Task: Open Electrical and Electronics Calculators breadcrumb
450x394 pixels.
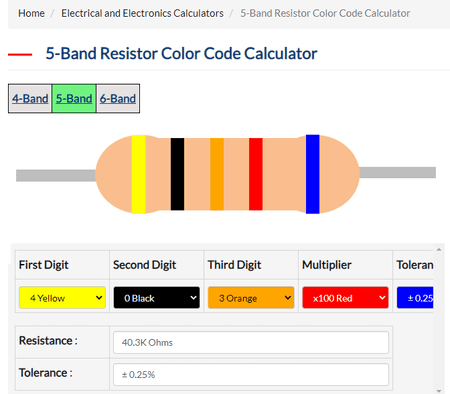Action: 142,13
